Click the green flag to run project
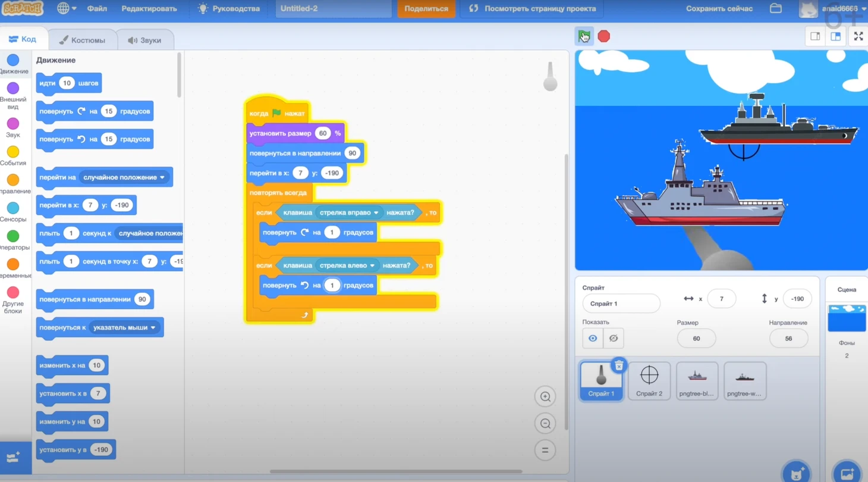 [x=584, y=36]
